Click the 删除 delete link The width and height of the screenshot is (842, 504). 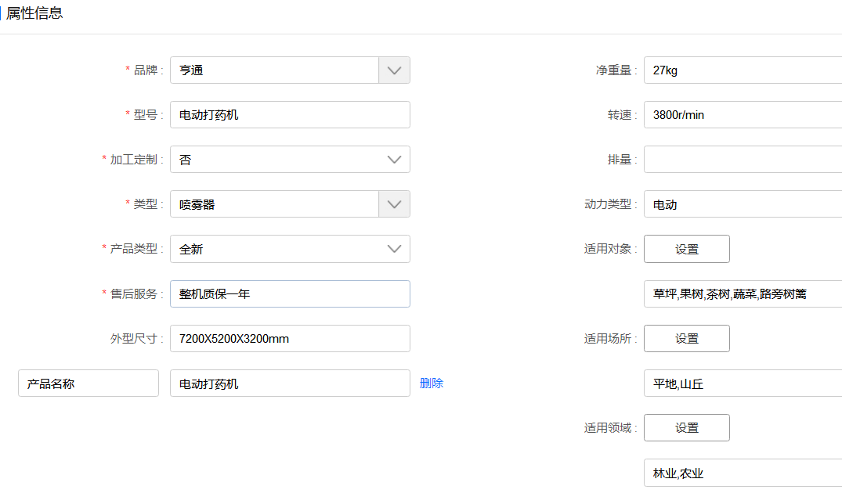(x=432, y=383)
